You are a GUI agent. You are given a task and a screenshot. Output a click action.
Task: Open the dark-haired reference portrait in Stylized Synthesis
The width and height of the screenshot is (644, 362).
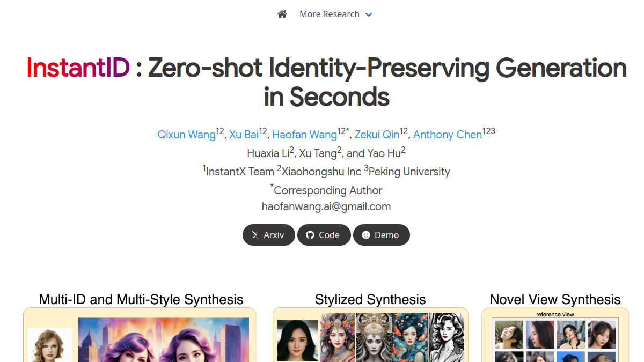coord(297,340)
